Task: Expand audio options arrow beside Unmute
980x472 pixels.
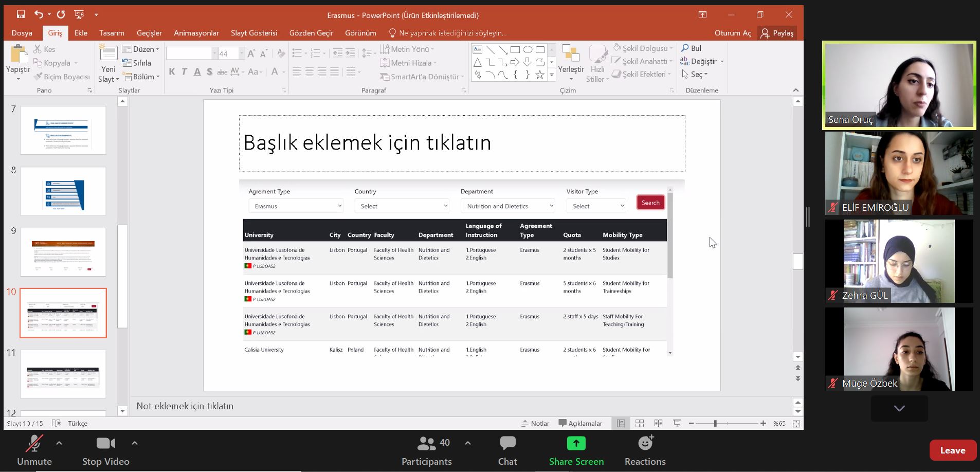Action: [59, 443]
